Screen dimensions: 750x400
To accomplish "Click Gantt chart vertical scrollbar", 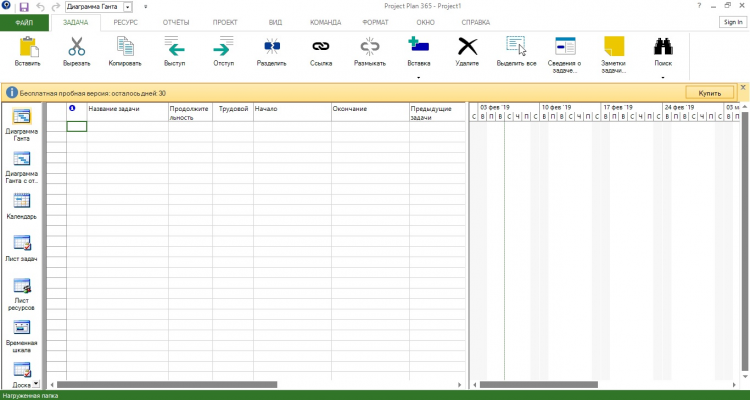I will coord(745,239).
